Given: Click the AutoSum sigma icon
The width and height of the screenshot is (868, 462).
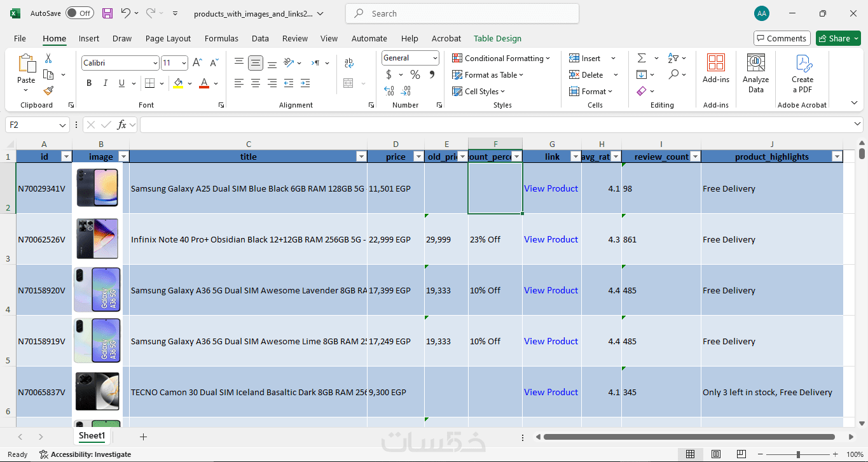Looking at the screenshot, I should tap(642, 58).
